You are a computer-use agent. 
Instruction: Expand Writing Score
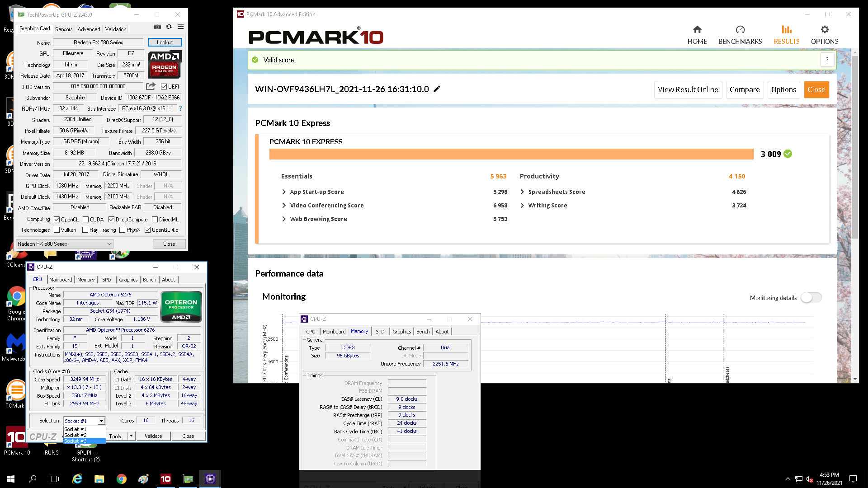(522, 206)
